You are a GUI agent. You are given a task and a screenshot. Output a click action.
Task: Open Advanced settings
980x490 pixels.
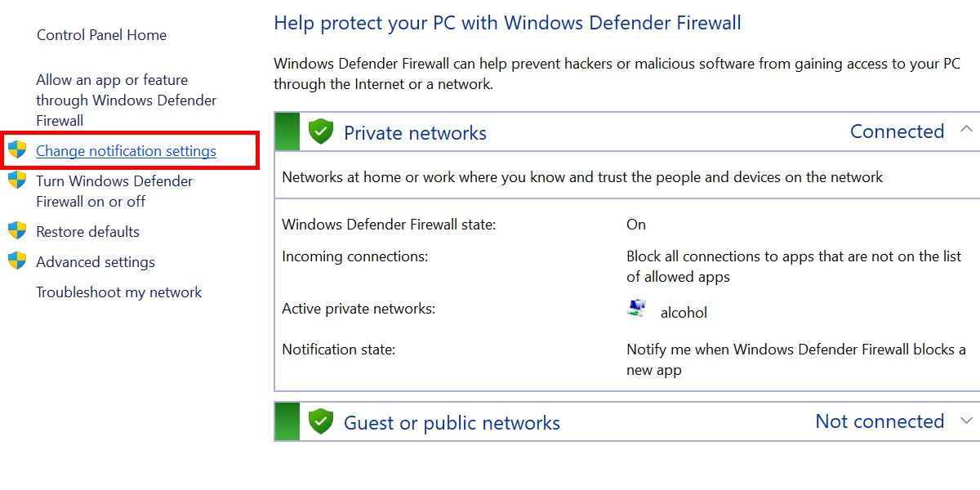point(95,261)
